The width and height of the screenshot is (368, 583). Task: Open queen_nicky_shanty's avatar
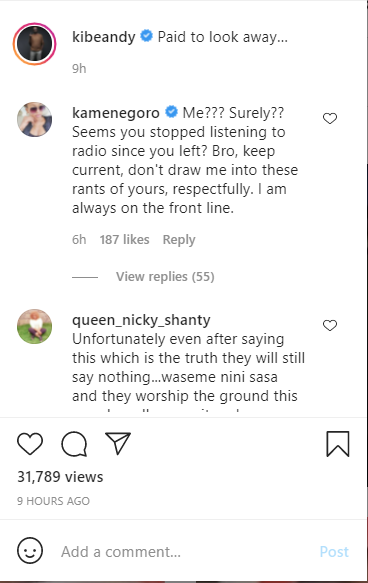point(35,326)
